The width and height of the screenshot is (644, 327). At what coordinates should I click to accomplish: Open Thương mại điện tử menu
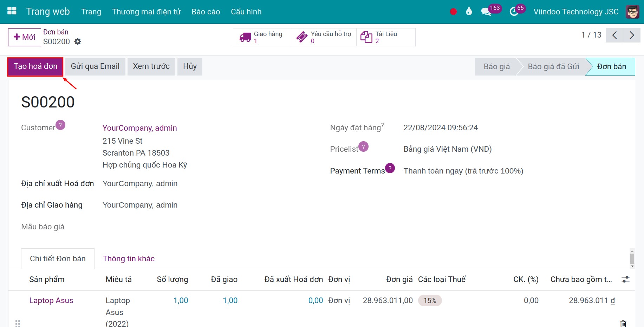click(x=147, y=12)
